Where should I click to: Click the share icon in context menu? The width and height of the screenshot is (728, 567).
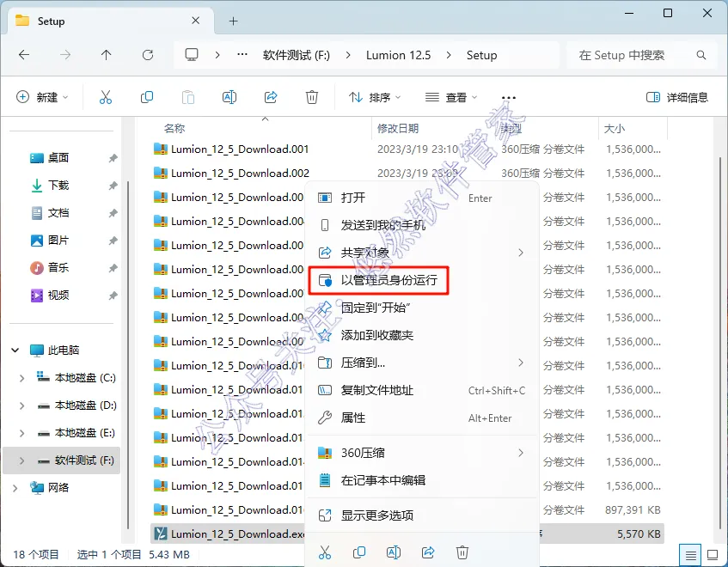pyautogui.click(x=428, y=552)
